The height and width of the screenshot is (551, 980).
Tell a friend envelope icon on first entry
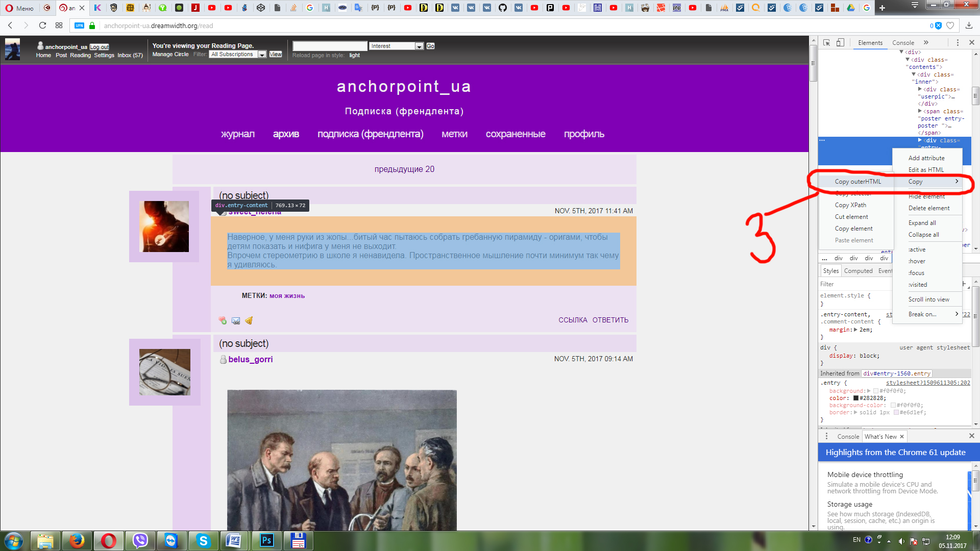(x=236, y=320)
